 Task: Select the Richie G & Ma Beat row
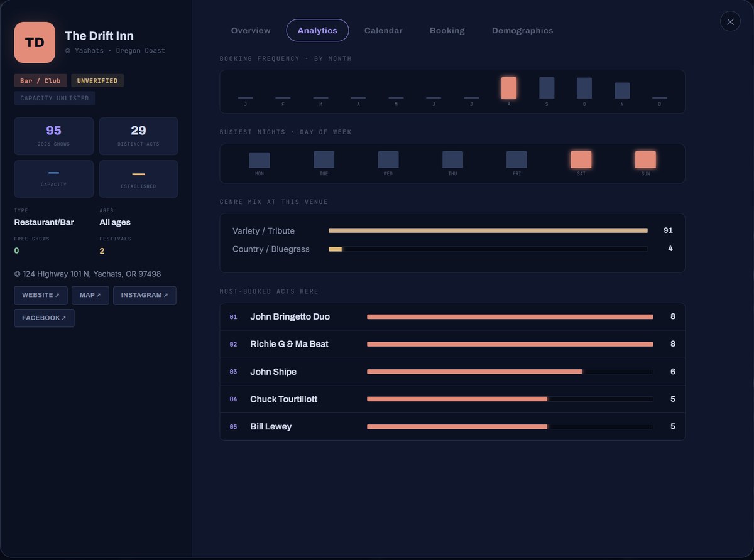pos(452,344)
